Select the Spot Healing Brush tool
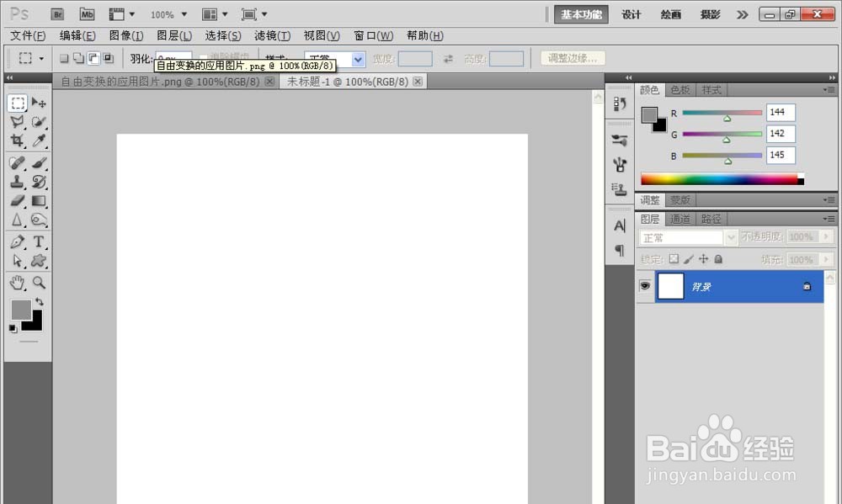The image size is (842, 504). click(x=18, y=162)
